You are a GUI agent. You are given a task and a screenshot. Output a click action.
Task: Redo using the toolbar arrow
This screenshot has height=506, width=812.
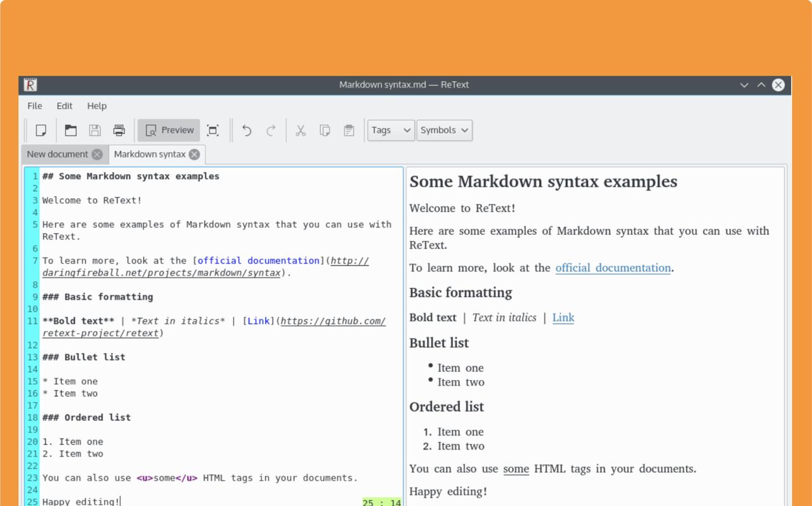271,130
